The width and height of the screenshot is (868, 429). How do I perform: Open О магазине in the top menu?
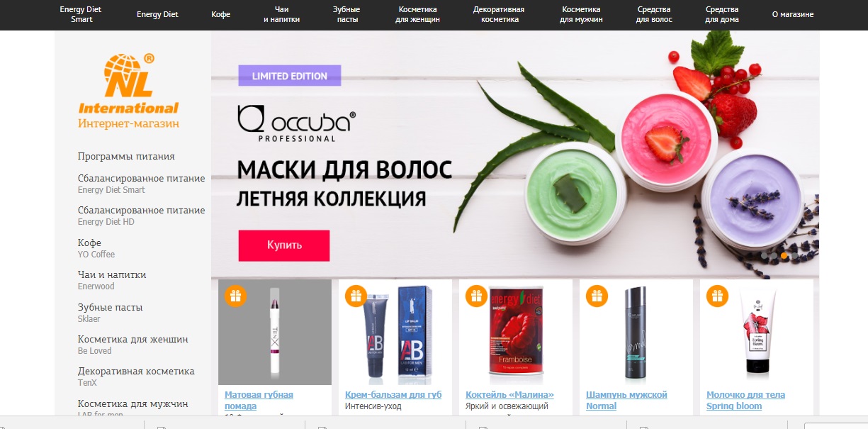point(792,14)
